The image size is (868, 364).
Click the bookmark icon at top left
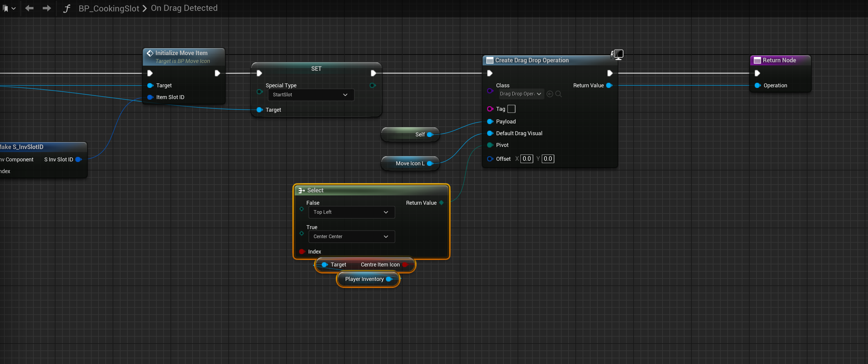[x=6, y=8]
